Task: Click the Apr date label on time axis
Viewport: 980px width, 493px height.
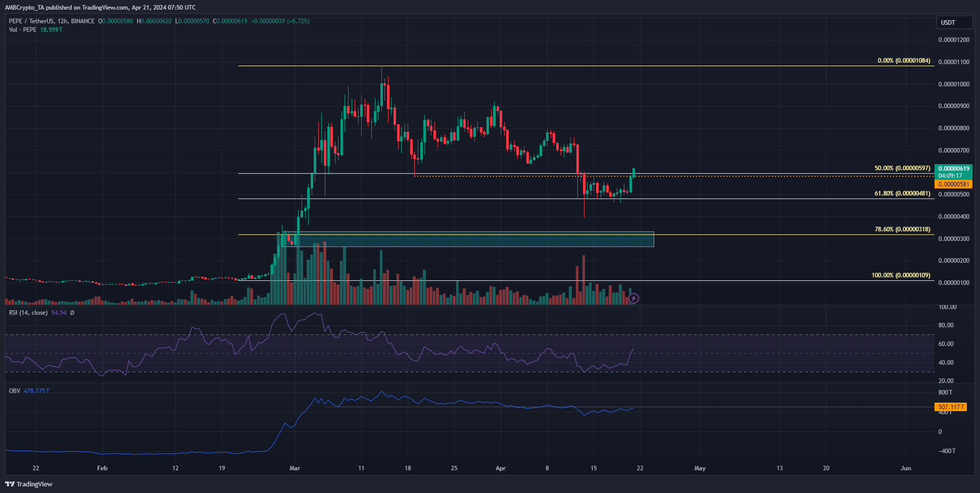Action: coord(501,468)
